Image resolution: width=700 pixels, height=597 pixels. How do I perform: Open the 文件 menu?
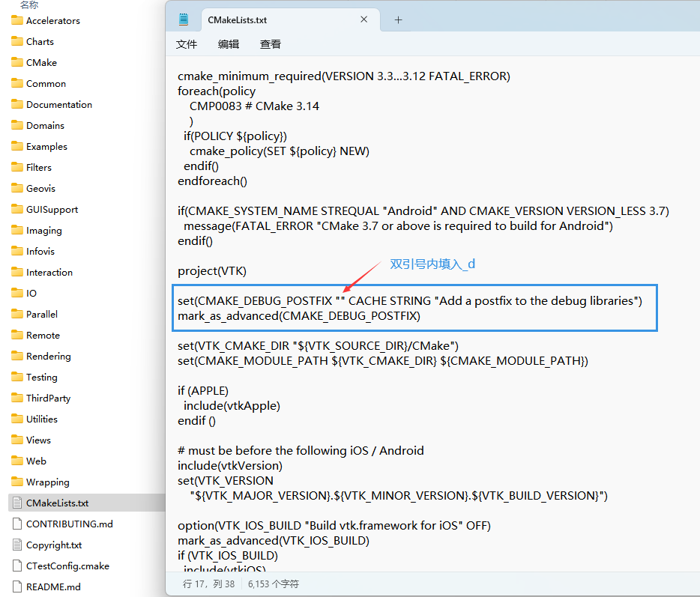pyautogui.click(x=187, y=44)
